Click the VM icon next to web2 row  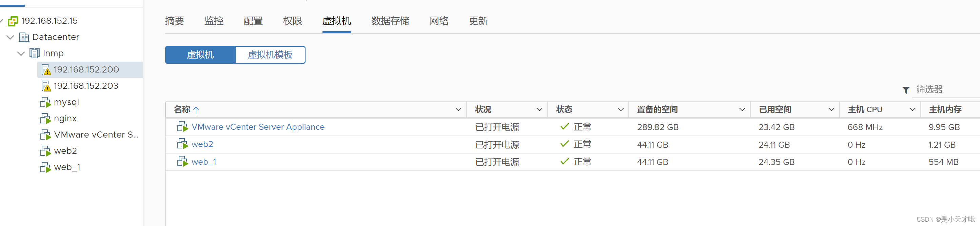(x=183, y=144)
